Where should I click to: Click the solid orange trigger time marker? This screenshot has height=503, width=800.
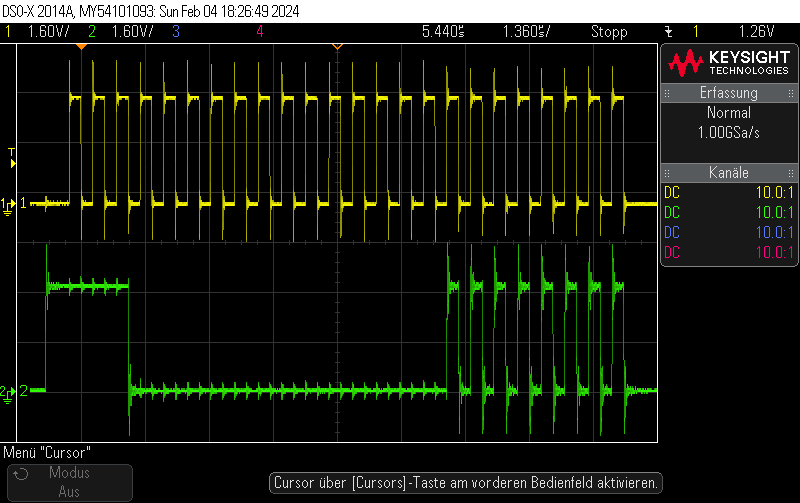(x=82, y=47)
